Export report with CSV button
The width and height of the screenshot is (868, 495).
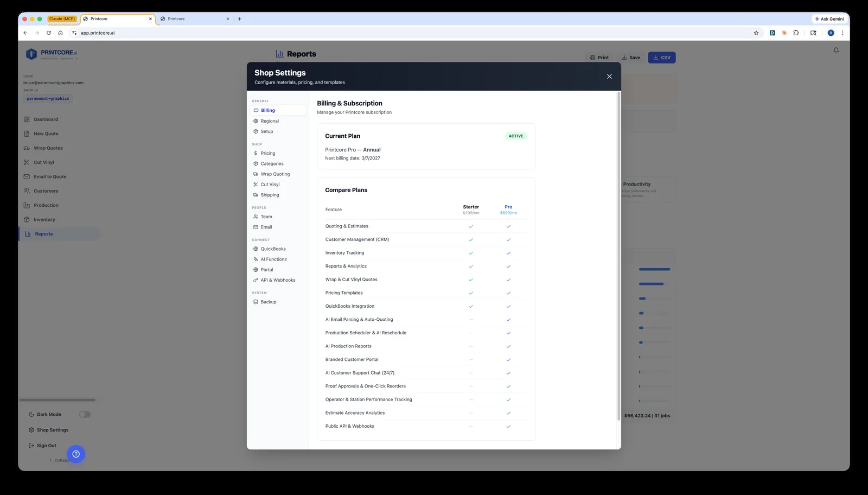662,58
